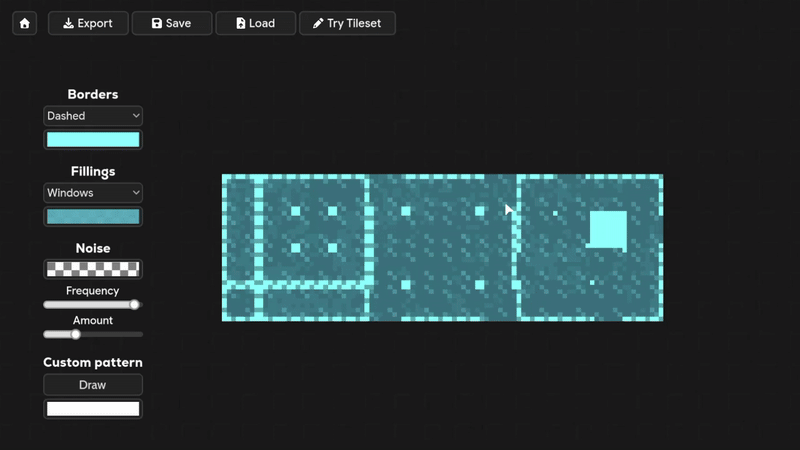The height and width of the screenshot is (450, 800).
Task: Click the Home icon button
Action: 25,23
